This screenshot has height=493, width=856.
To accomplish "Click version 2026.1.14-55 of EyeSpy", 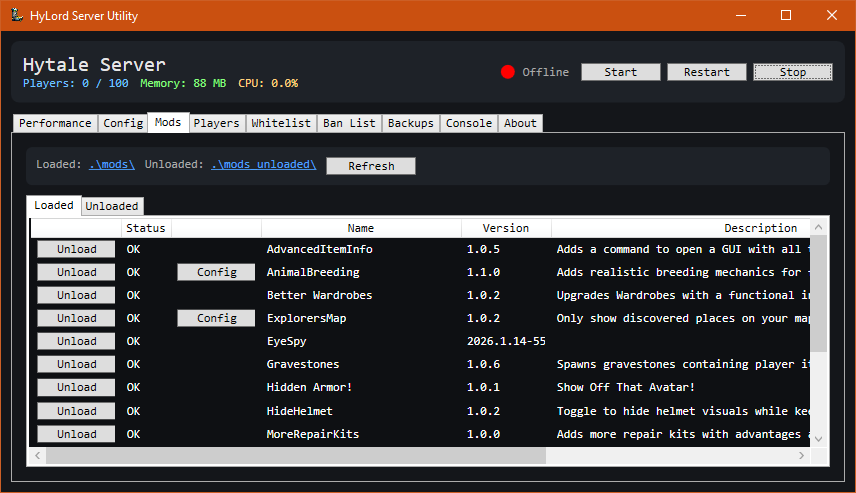I will click(x=506, y=341).
